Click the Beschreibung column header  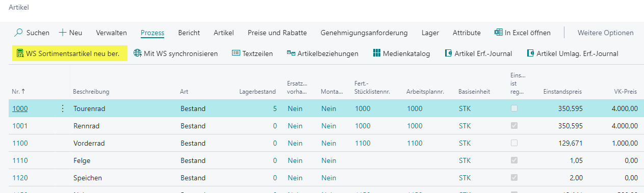(91, 92)
